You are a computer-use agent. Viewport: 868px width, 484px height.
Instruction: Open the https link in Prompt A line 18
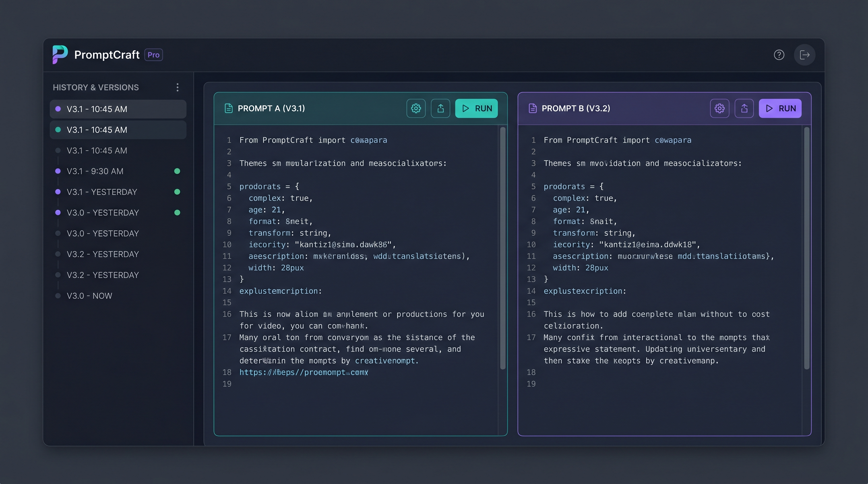point(304,372)
